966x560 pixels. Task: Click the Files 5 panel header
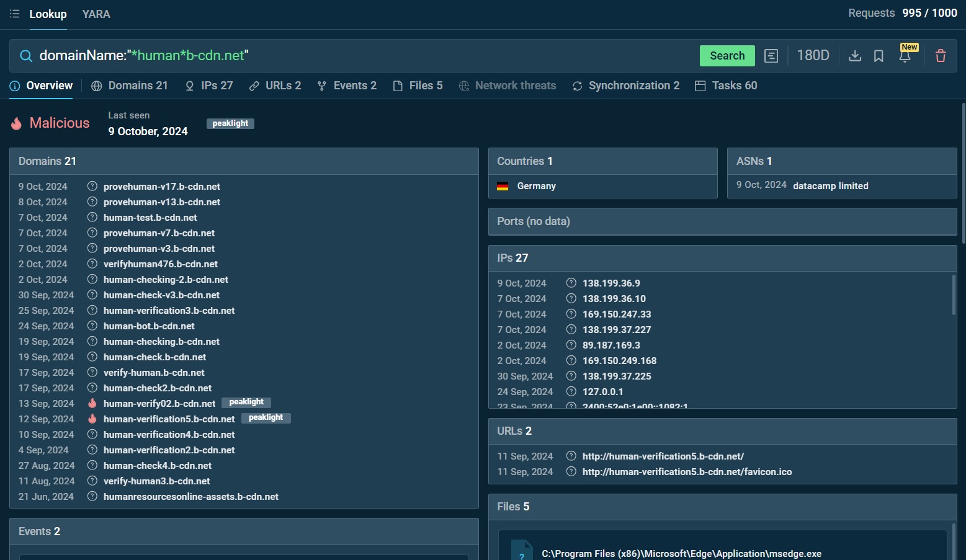(x=722, y=507)
